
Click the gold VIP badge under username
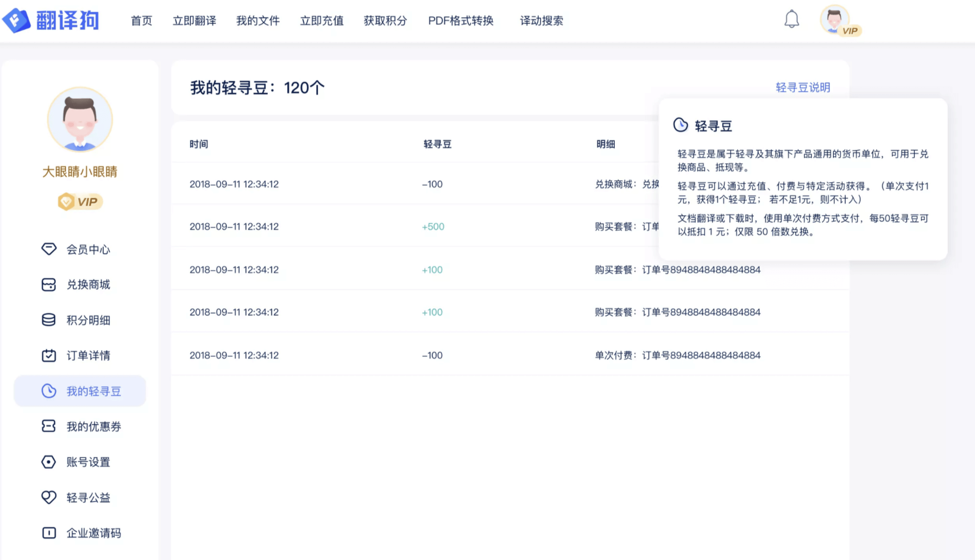[x=80, y=202]
